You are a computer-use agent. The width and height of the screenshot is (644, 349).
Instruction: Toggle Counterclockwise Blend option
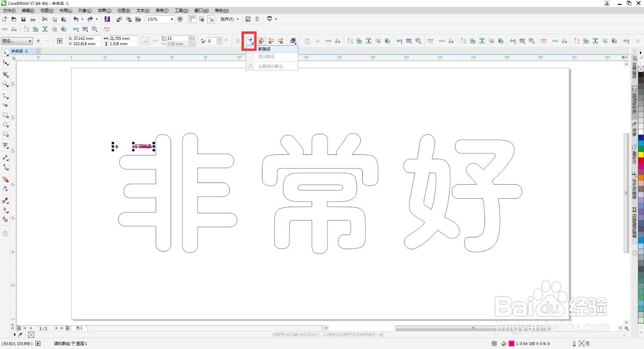pyautogui.click(x=281, y=41)
